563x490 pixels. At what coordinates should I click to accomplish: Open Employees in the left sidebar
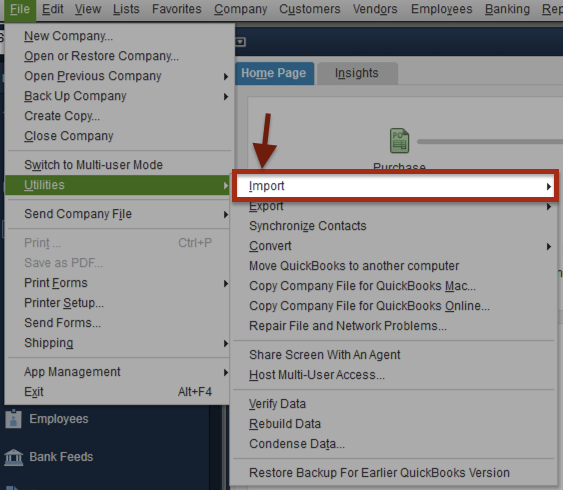point(47,419)
